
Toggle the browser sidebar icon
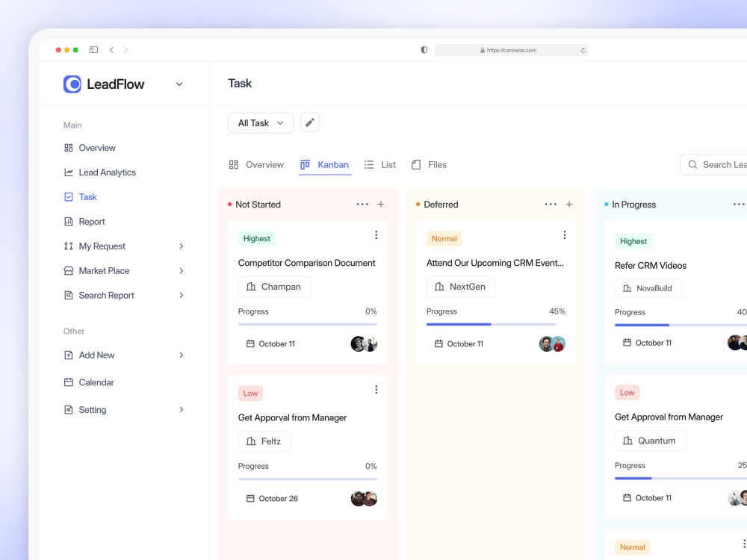tap(94, 49)
